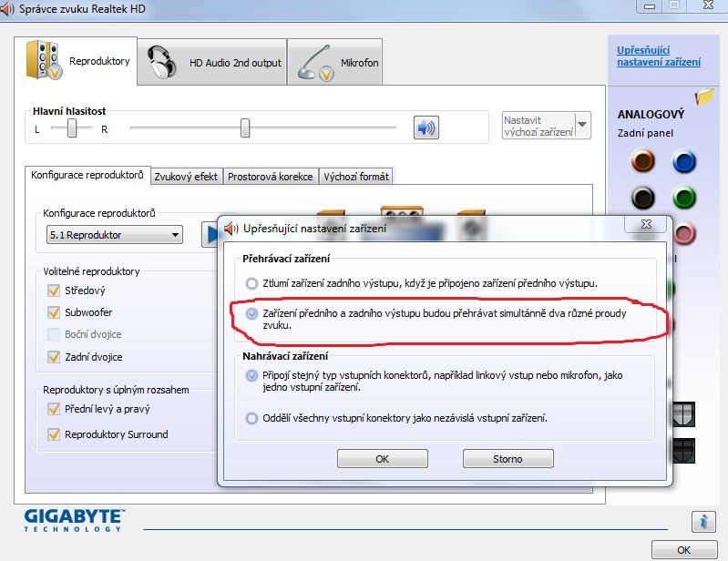Image resolution: width=728 pixels, height=561 pixels.
Task: Toggle the Subwoofer checkbox
Action: 54,312
